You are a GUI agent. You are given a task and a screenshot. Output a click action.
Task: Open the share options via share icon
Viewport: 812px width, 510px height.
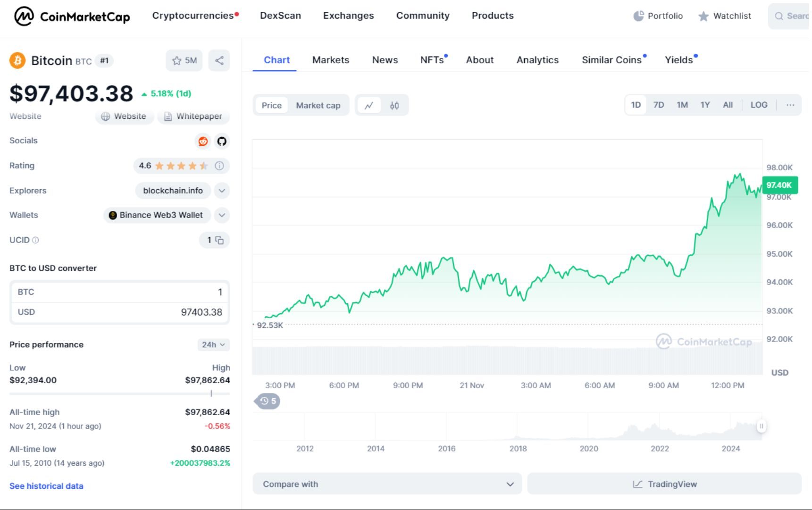[x=219, y=60]
